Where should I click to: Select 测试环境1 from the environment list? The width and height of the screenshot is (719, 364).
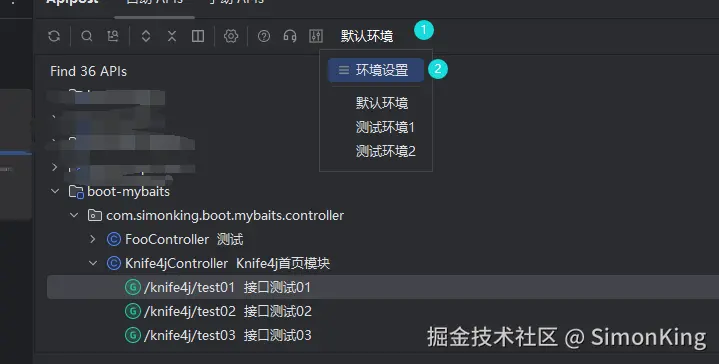pos(385,127)
